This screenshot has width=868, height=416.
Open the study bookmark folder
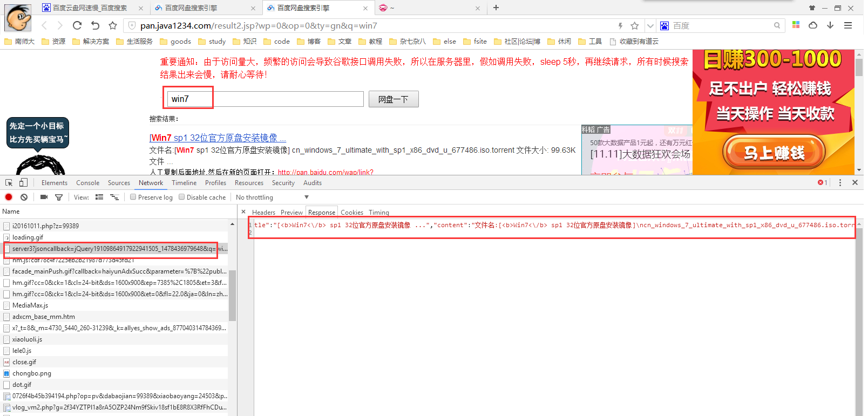212,42
